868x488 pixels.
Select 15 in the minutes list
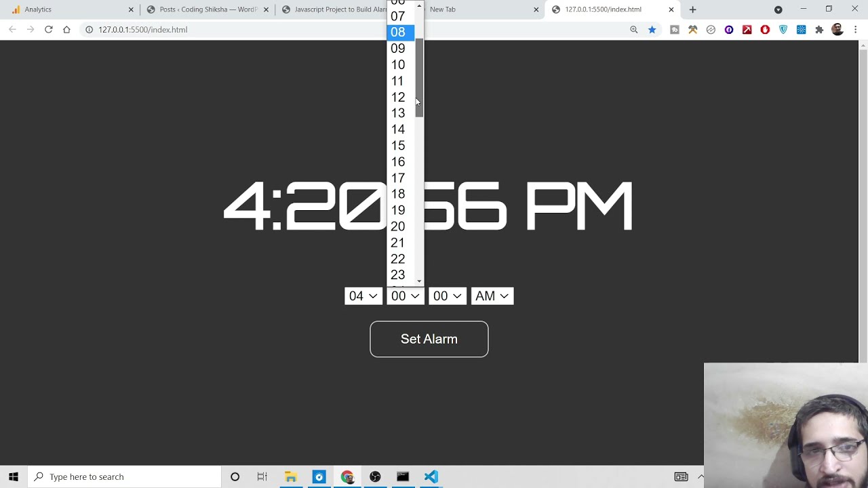(398, 146)
